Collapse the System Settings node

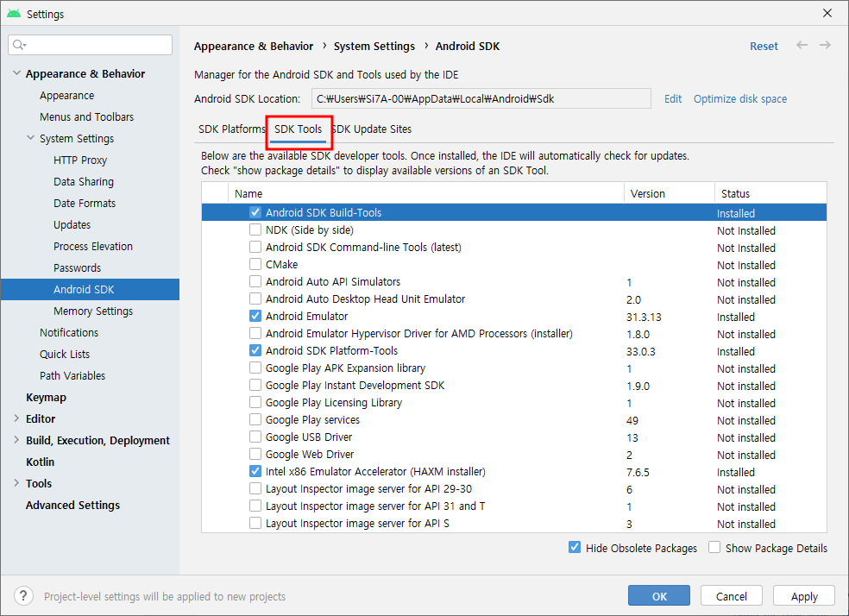pyautogui.click(x=30, y=138)
